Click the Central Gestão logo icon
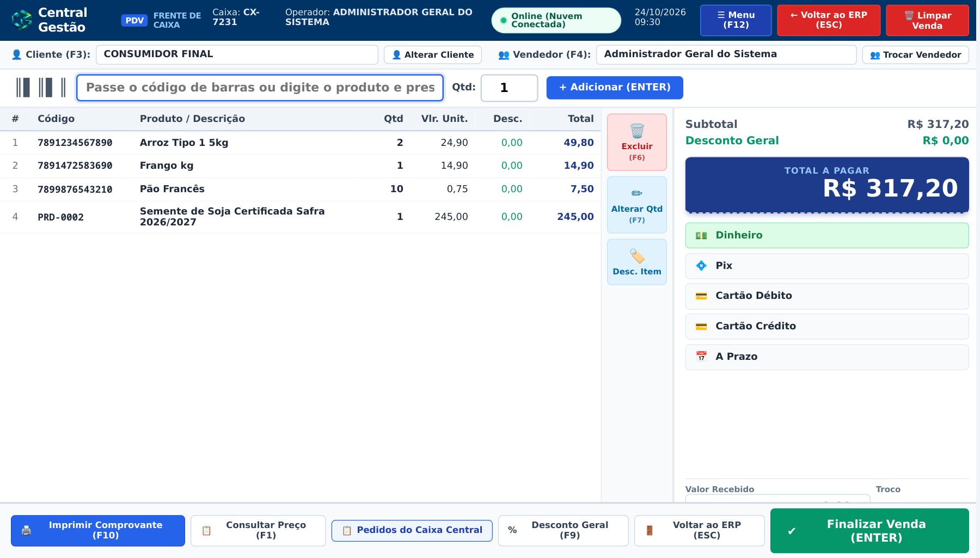980x558 pixels. [x=22, y=20]
